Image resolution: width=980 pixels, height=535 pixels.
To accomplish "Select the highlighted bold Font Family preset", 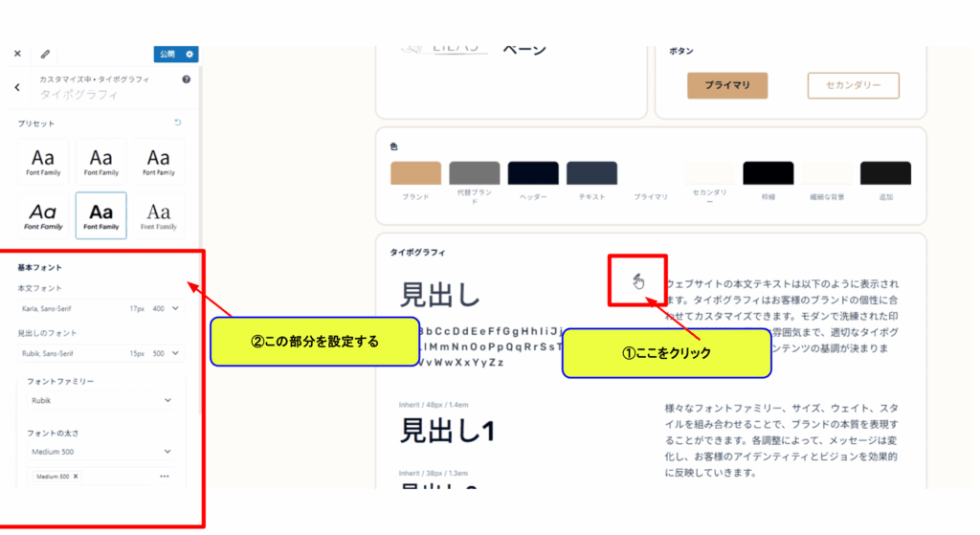I will pos(101,215).
